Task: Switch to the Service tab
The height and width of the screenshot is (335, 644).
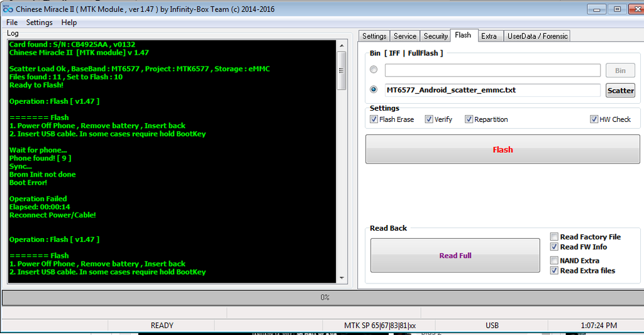Action: pos(405,36)
